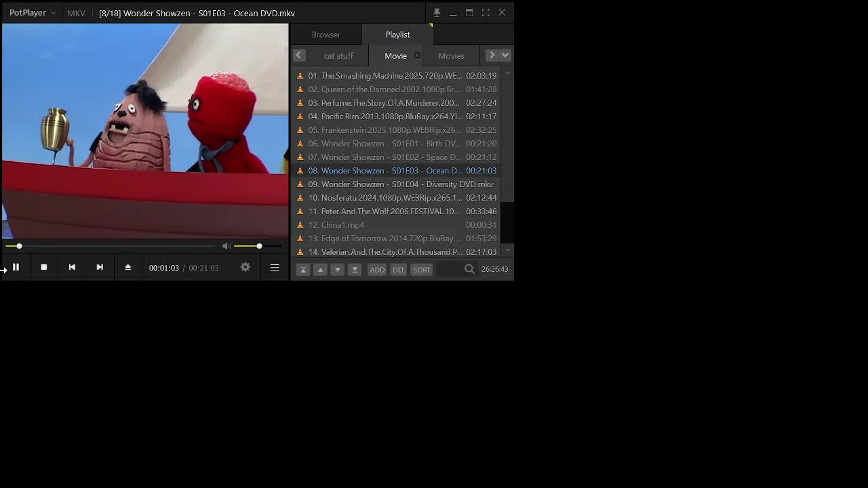Open the Movies playlist tab
This screenshot has width=868, height=488.
(x=451, y=56)
